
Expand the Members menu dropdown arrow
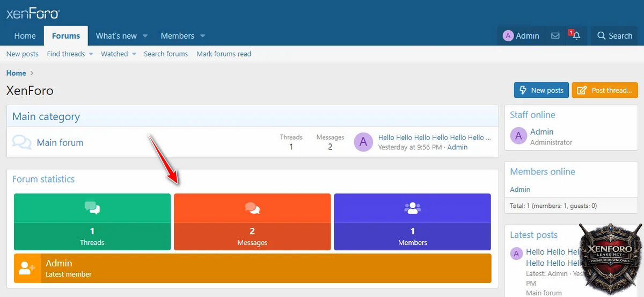pos(203,36)
